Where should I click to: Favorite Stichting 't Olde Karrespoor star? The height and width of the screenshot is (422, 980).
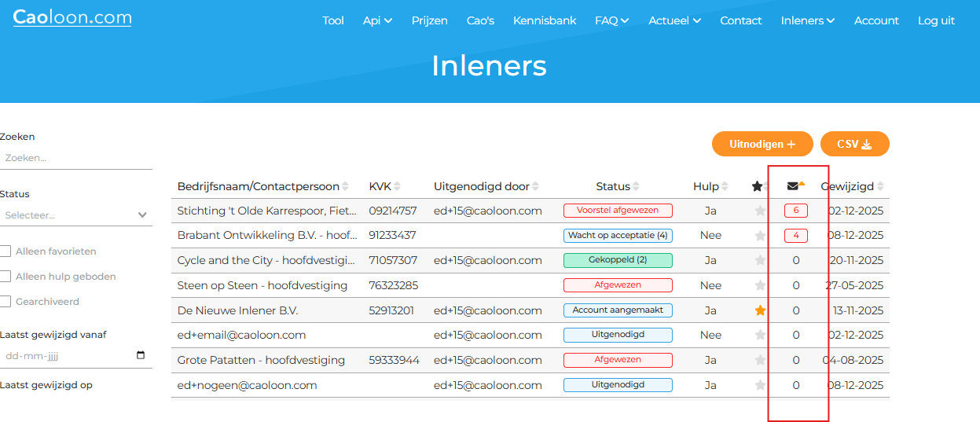pos(760,211)
